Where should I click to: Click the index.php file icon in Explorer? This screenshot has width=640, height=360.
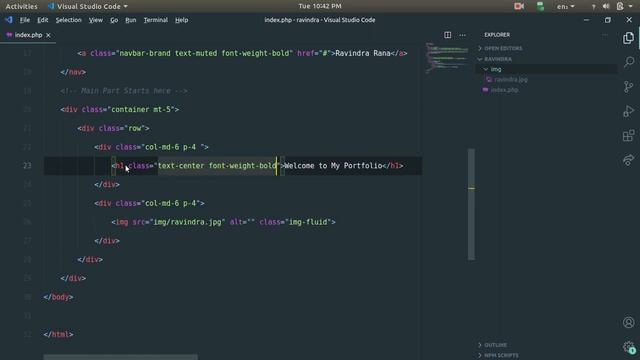(485, 90)
